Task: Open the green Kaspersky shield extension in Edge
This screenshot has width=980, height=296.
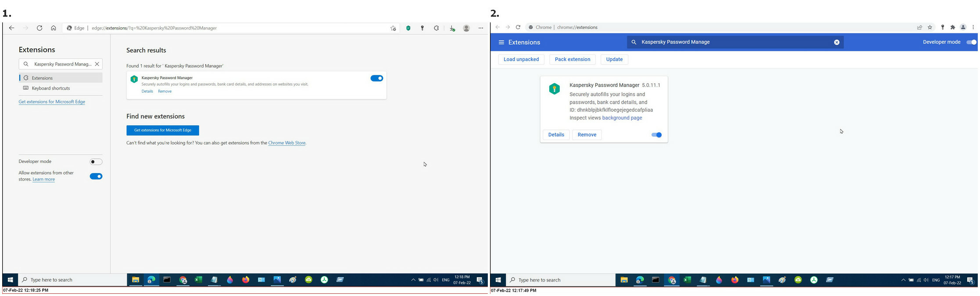Action: tap(408, 28)
